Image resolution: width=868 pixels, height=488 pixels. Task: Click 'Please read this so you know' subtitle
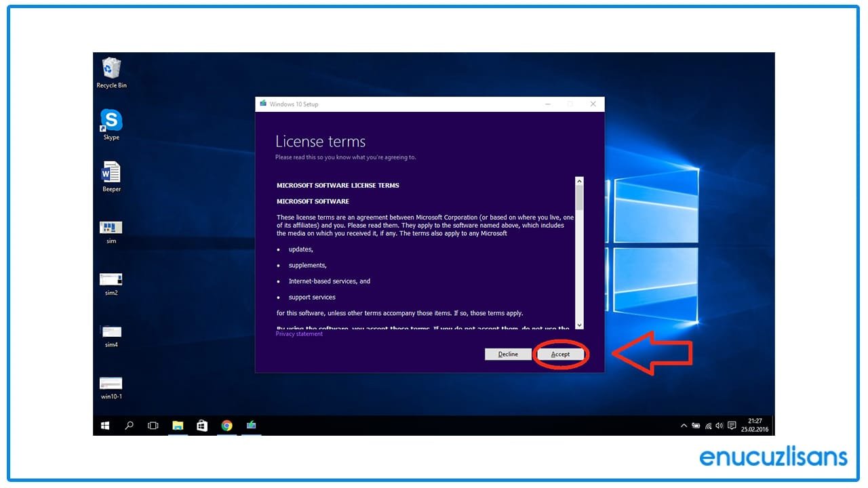346,157
